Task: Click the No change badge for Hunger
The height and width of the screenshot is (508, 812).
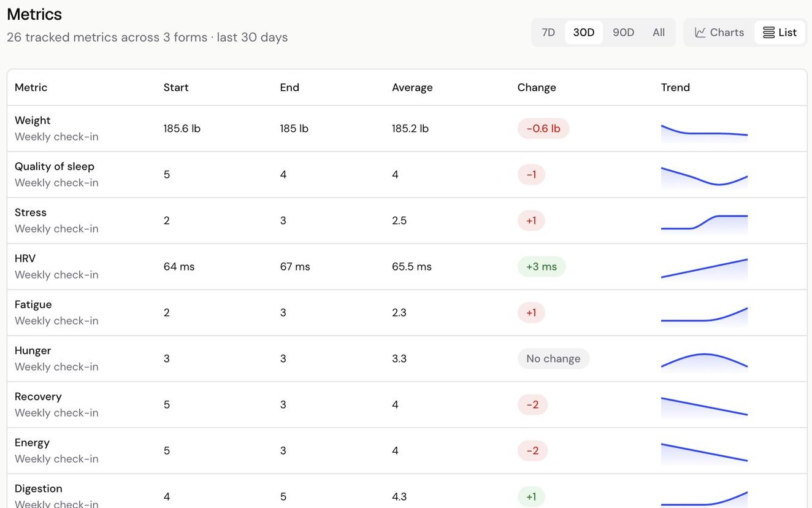Action: click(553, 359)
